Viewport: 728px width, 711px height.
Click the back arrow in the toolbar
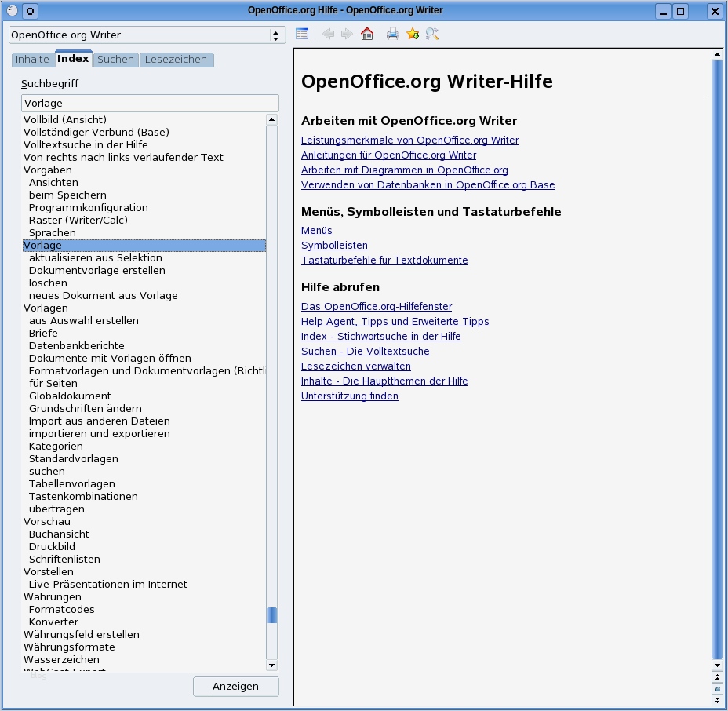point(328,34)
